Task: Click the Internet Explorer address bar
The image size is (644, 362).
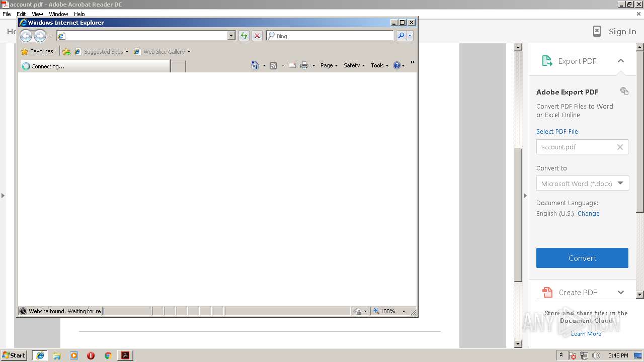Action: (146, 36)
